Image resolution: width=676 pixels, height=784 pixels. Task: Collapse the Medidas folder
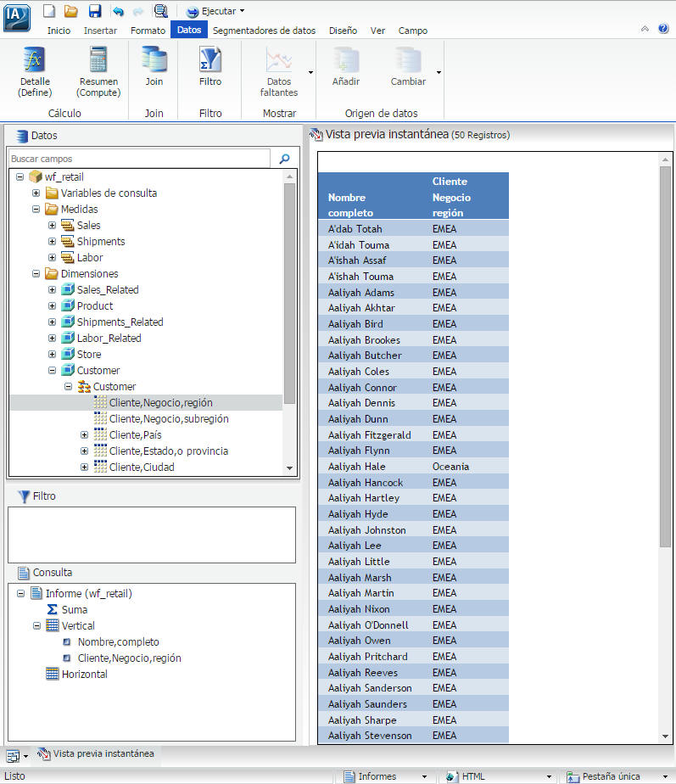pos(36,209)
